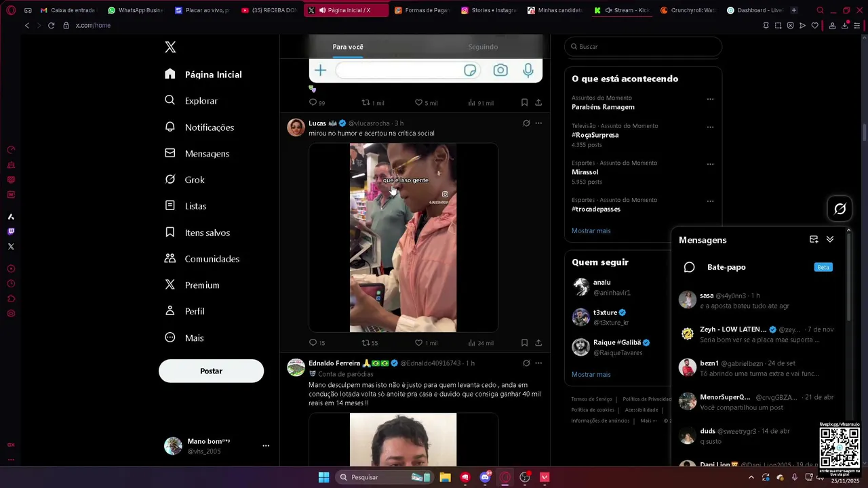
Task: Click the Buscar search field
Action: [643, 47]
